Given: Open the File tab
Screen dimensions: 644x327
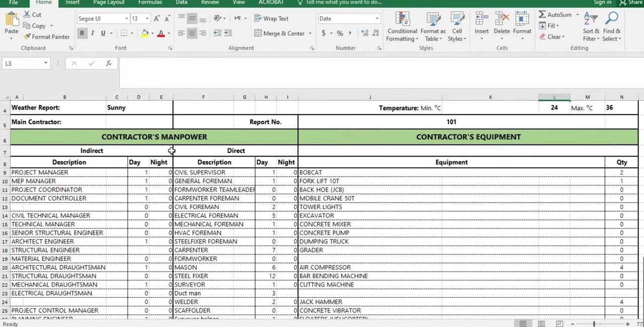Looking at the screenshot, I should (14, 3).
